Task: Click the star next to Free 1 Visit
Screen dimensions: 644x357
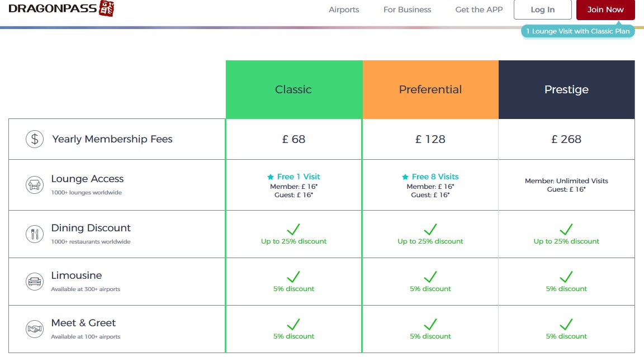Action: (271, 177)
